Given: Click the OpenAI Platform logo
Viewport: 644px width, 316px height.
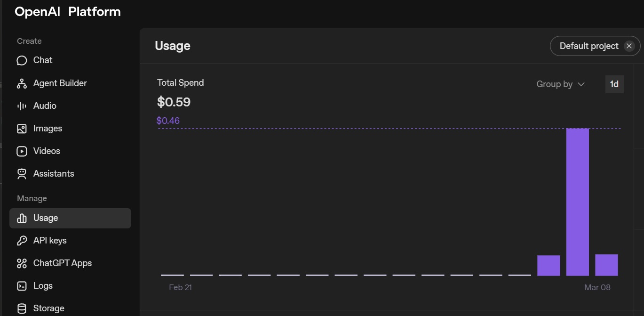Looking at the screenshot, I should tap(68, 12).
